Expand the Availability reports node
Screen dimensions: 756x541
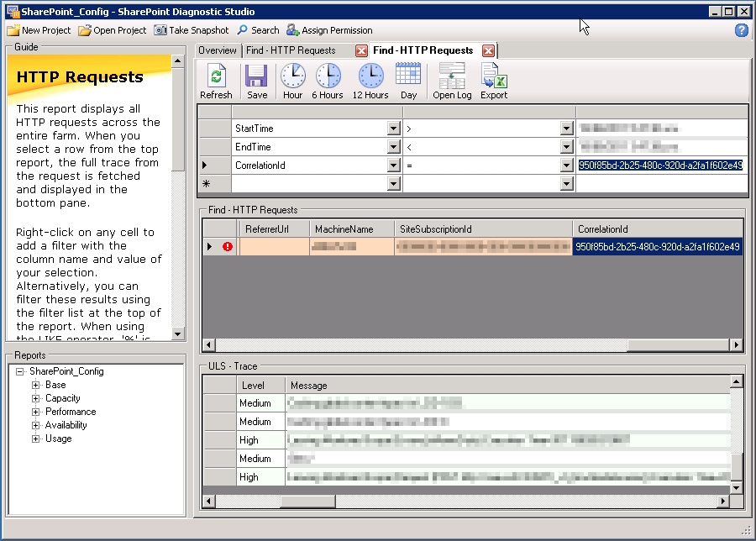pos(35,425)
